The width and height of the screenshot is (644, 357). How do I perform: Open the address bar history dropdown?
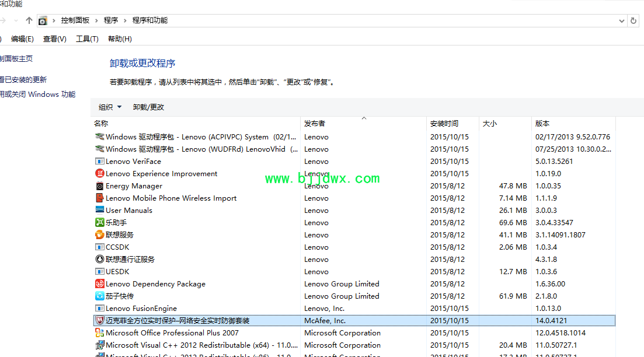point(621,21)
